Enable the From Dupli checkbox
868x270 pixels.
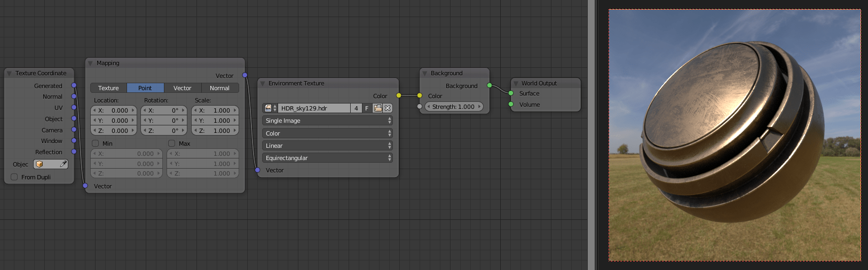14,177
